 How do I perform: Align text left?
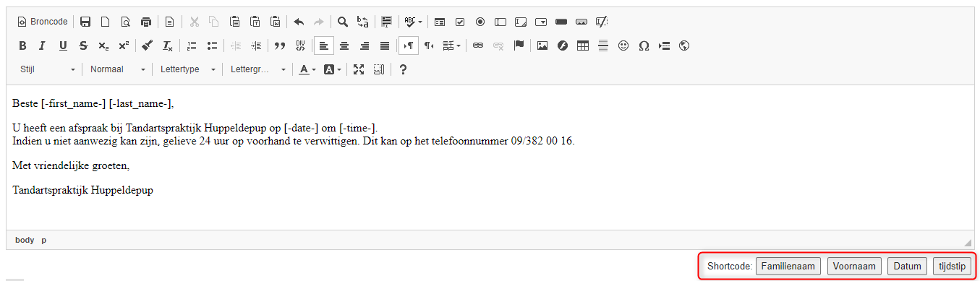click(324, 46)
